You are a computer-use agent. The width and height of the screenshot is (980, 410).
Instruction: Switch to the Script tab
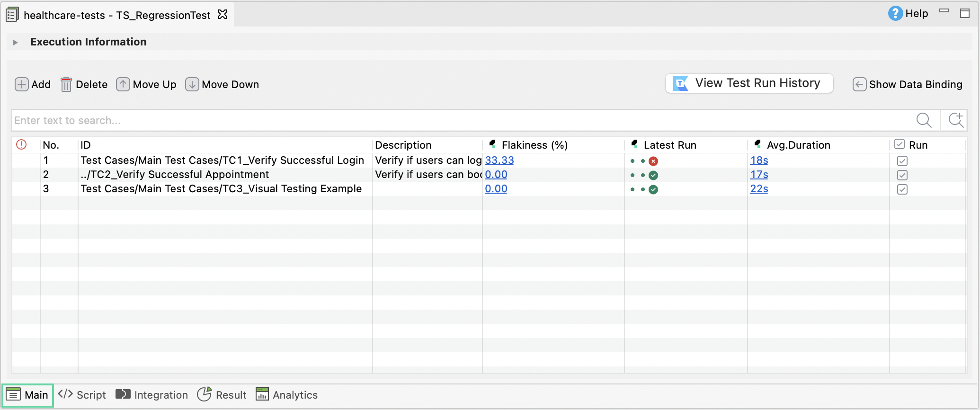pos(82,395)
